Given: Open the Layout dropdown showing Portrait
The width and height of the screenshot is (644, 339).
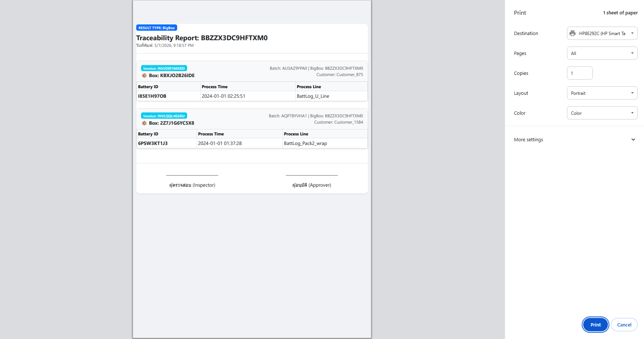Looking at the screenshot, I should tap(602, 93).
